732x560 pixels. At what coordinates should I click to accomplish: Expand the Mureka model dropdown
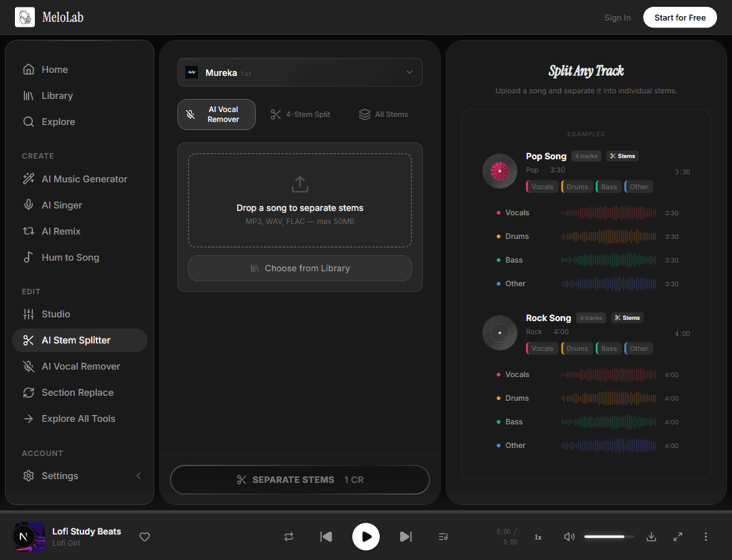point(300,72)
